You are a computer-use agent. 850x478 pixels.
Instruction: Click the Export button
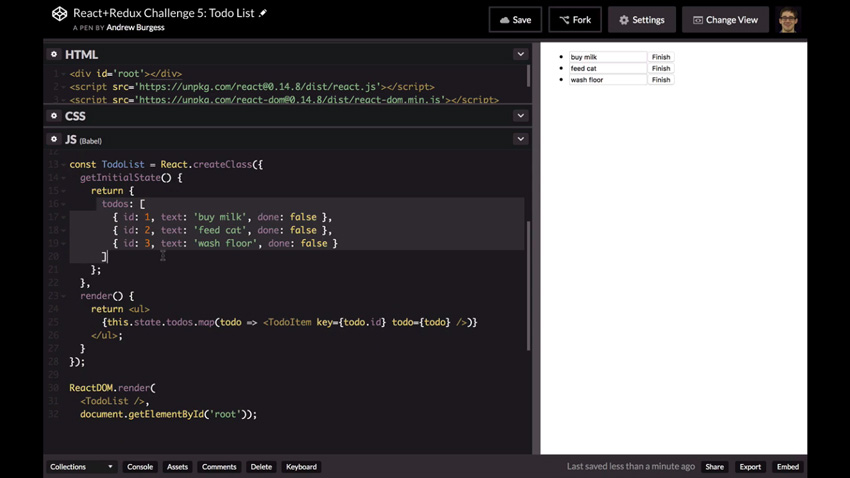tap(750, 467)
